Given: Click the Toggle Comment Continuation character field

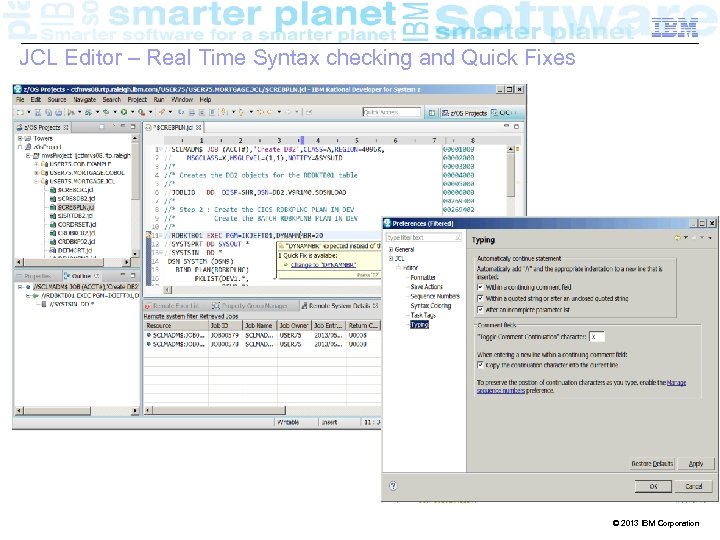Looking at the screenshot, I should click(596, 337).
